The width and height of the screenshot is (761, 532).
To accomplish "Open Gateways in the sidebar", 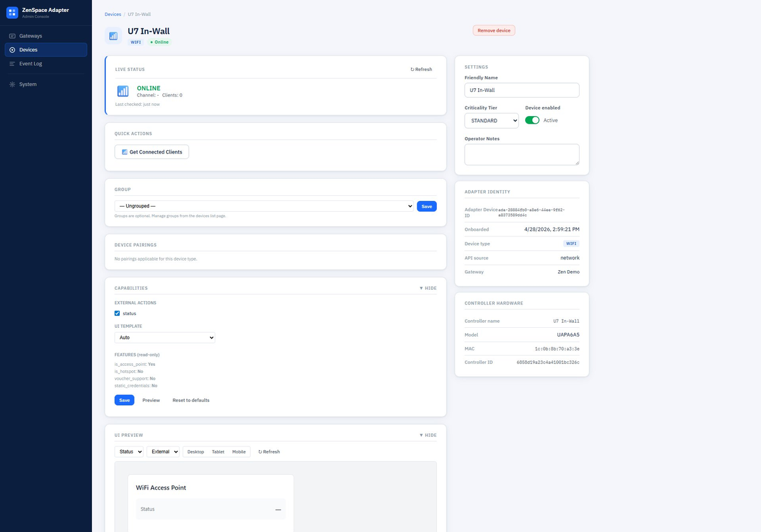I will (46, 36).
